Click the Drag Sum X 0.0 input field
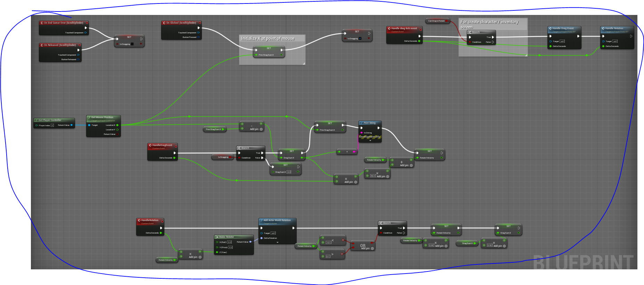The width and height of the screenshot is (644, 285). point(289,172)
